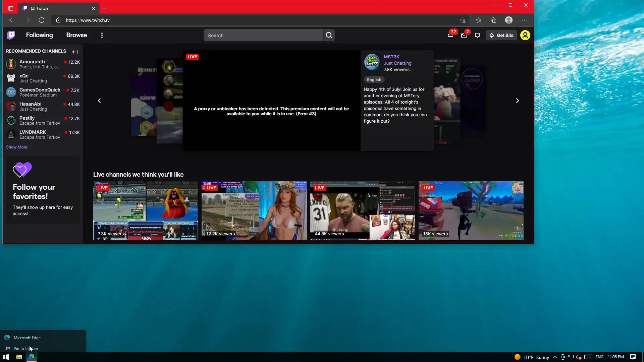
Task: Click the yellow user profile avatar
Action: pyautogui.click(x=525, y=35)
